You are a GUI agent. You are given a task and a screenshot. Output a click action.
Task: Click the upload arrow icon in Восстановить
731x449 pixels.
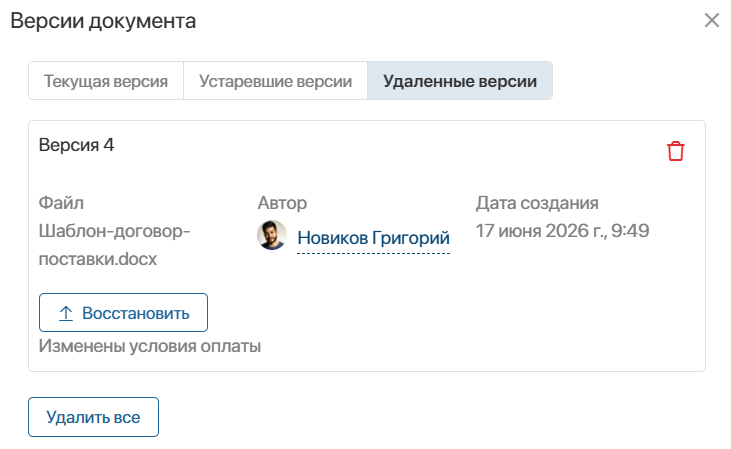tap(66, 313)
